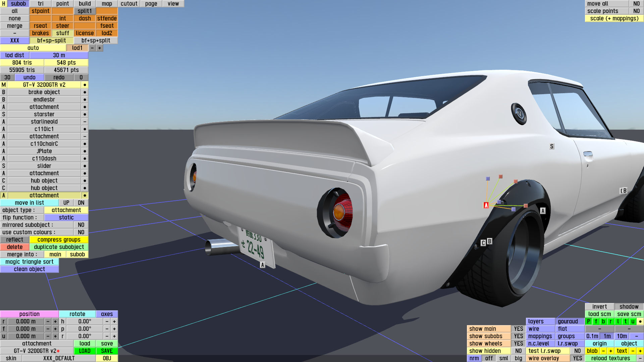The width and height of the screenshot is (644, 362).
Task: Click the S subobject marker on the car body
Action: coord(552,146)
